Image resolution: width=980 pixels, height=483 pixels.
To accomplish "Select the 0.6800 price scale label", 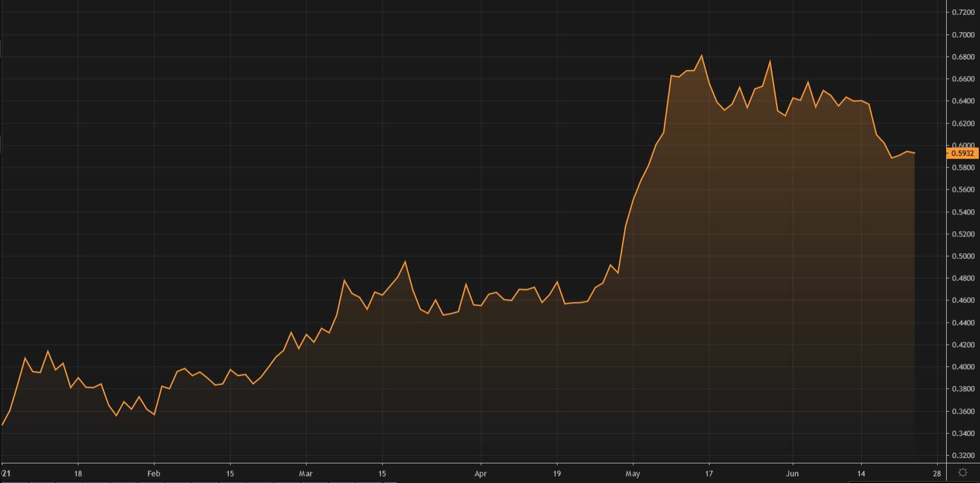I will pos(962,57).
